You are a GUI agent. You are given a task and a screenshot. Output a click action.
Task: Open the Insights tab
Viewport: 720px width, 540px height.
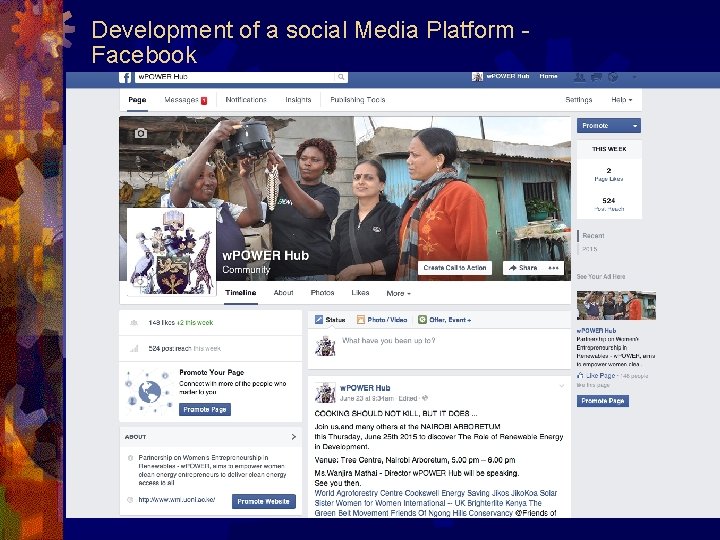(298, 100)
